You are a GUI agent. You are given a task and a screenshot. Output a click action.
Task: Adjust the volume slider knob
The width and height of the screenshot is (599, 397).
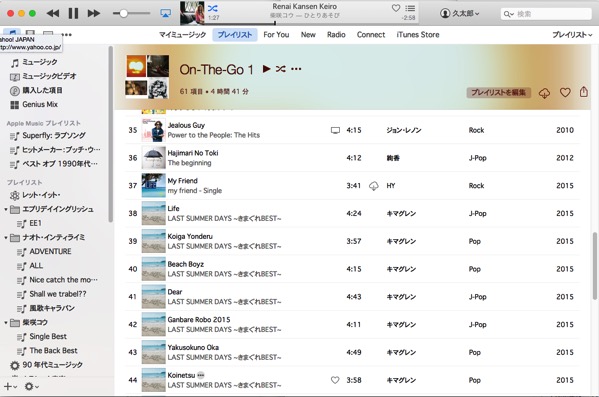(123, 13)
